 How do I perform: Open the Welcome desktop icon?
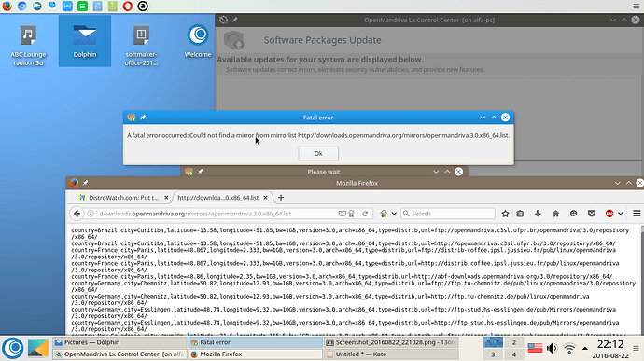click(198, 41)
